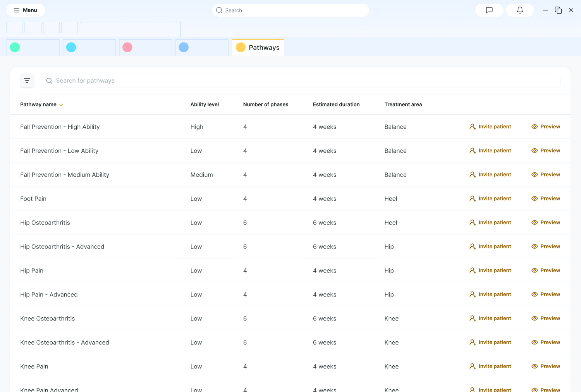The image size is (581, 392).
Task: Click the magnifier icon in the top search bar
Action: 219,10
